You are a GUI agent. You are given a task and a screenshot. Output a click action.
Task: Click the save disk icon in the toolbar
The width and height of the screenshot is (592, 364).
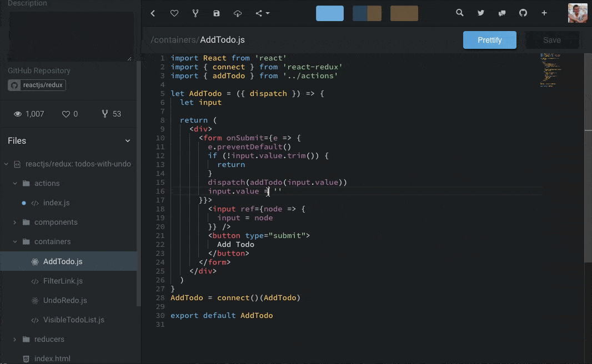coord(217,13)
